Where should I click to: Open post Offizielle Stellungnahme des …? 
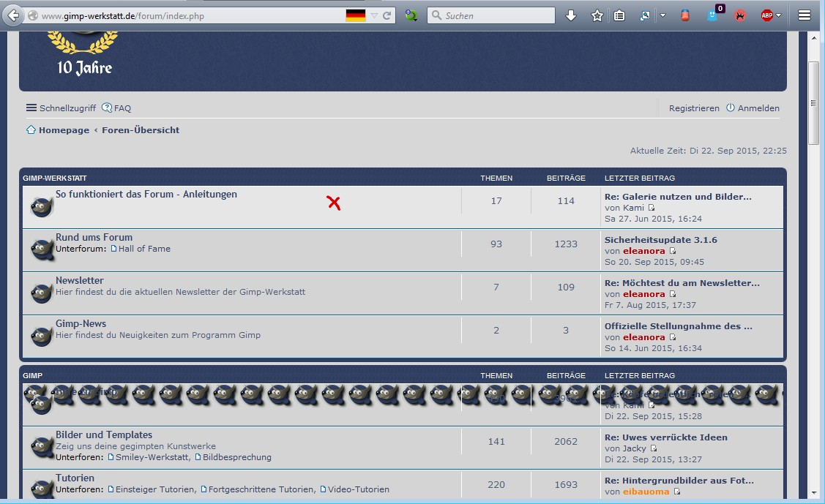point(678,326)
